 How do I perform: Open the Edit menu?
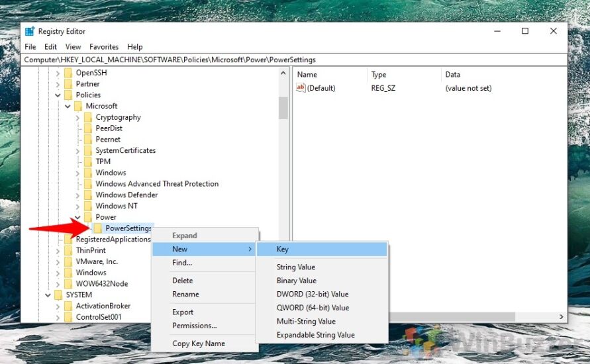point(50,46)
